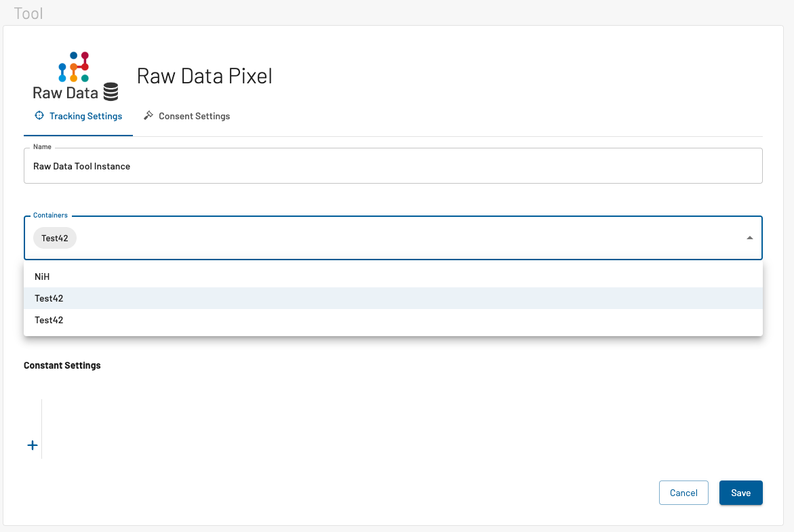Click the Raw Data colorful nodes logo
794x532 pixels.
tap(74, 66)
